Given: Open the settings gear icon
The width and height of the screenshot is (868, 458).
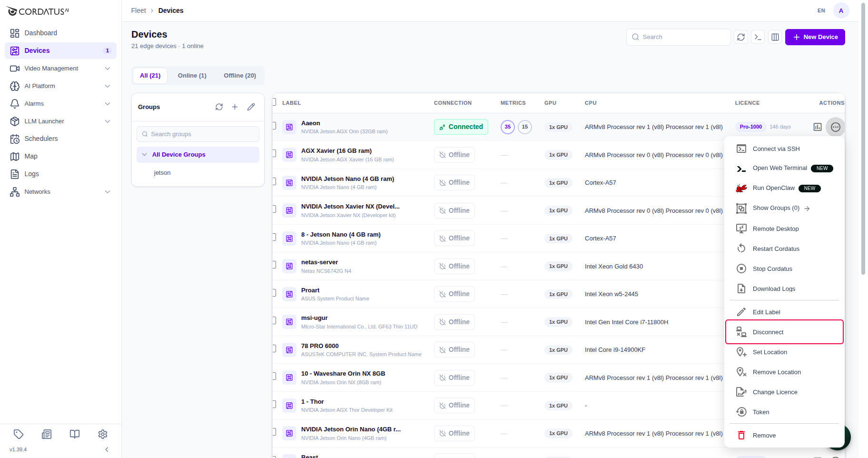Looking at the screenshot, I should pyautogui.click(x=103, y=434).
